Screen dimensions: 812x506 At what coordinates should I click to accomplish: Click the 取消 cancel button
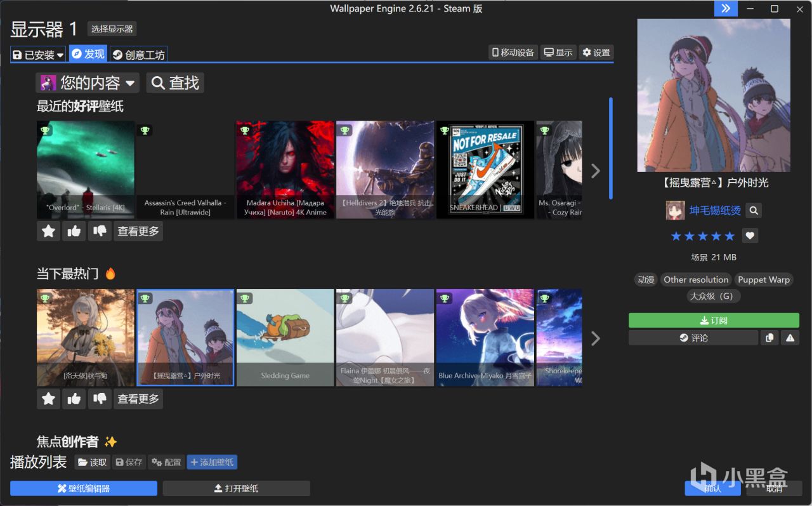click(774, 488)
